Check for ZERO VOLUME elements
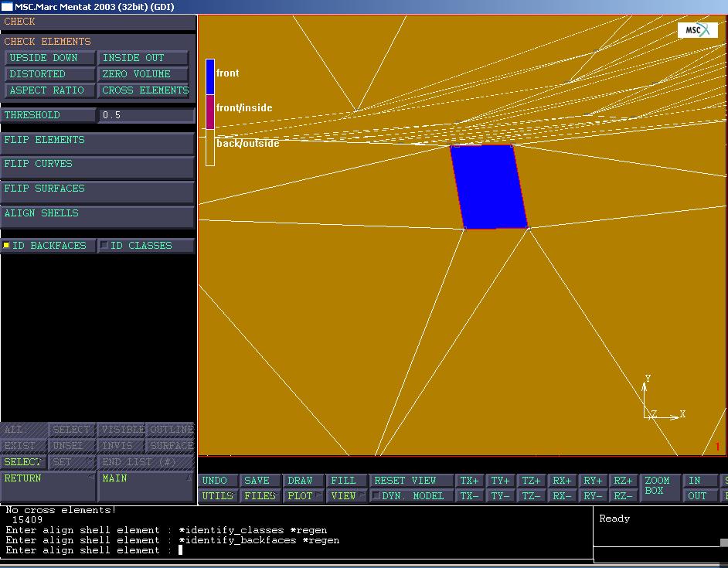 143,74
